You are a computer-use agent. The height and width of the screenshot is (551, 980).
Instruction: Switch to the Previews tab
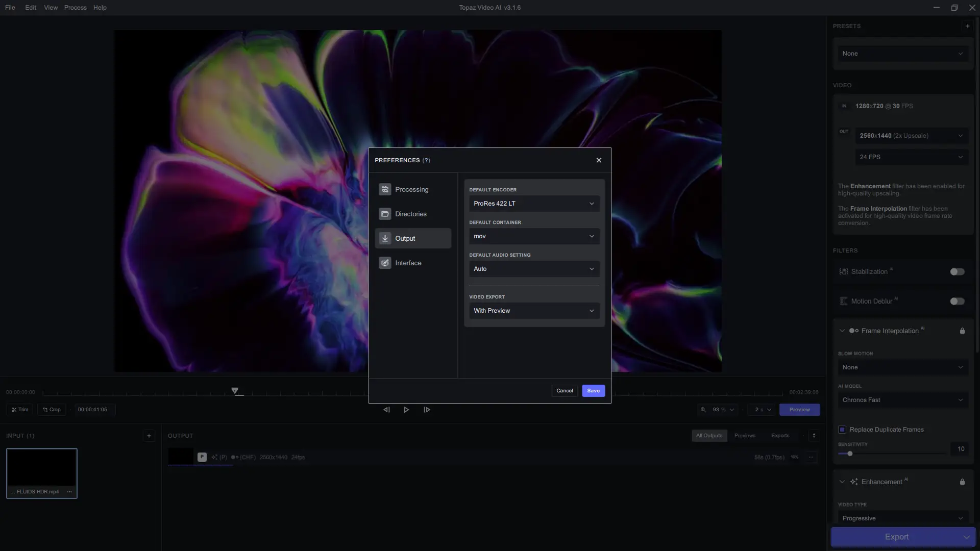pyautogui.click(x=745, y=436)
